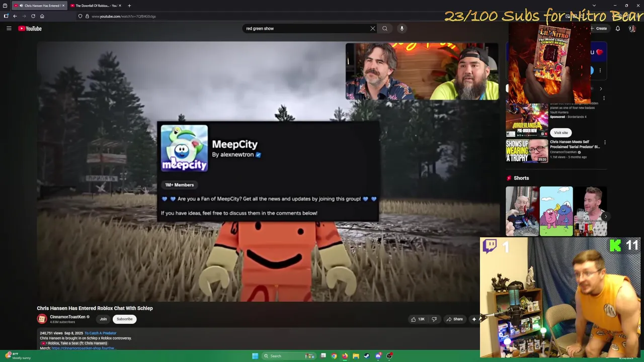This screenshot has width=644, height=362.
Task: Open the account avatar menu
Action: pyautogui.click(x=632, y=29)
